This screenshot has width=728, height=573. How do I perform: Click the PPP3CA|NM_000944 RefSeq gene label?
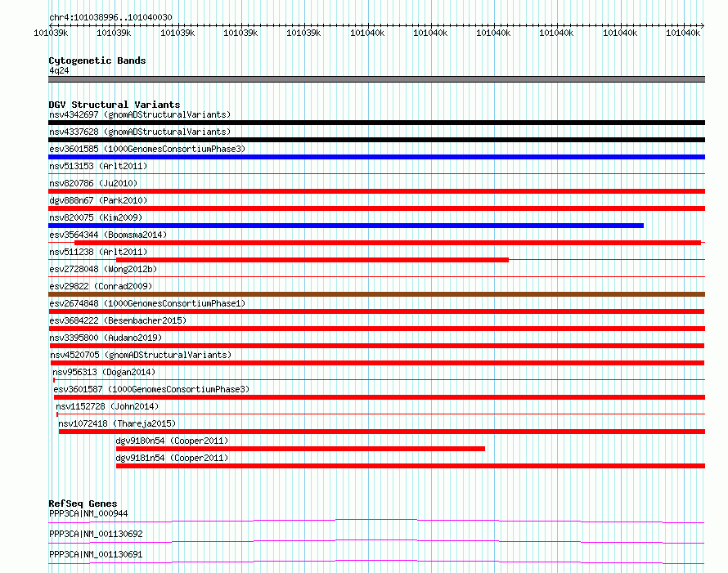88,513
